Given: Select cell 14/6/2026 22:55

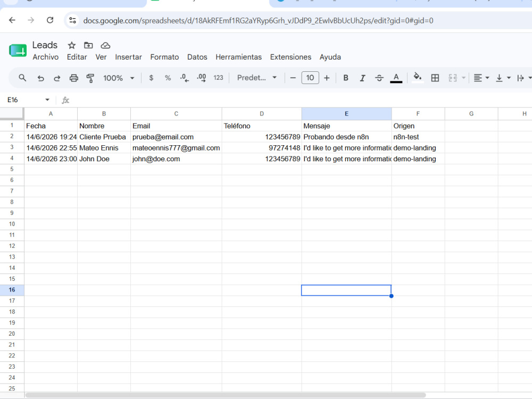Looking at the screenshot, I should (x=51, y=148).
